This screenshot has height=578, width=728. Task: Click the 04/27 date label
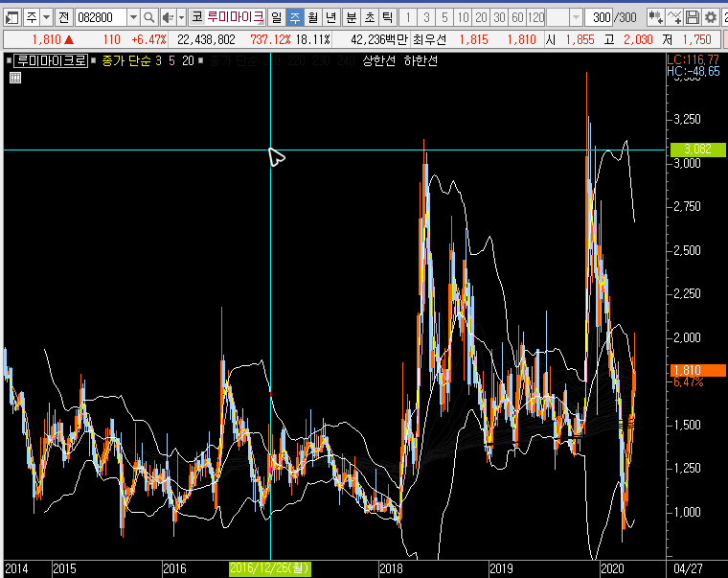(x=688, y=568)
